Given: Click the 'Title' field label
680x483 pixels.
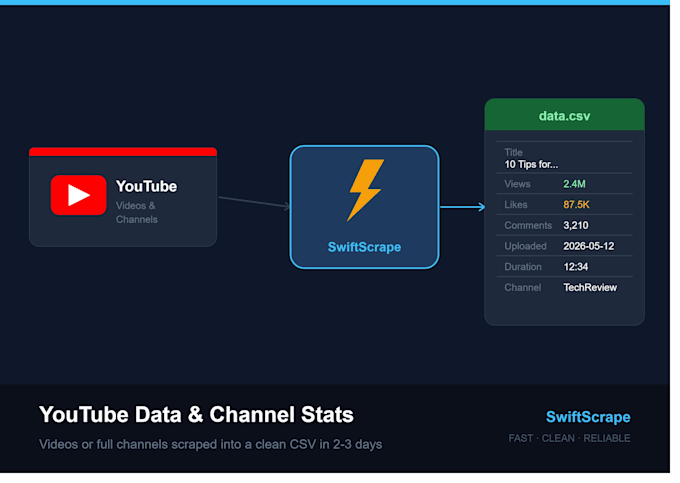Looking at the screenshot, I should pyautogui.click(x=513, y=153).
